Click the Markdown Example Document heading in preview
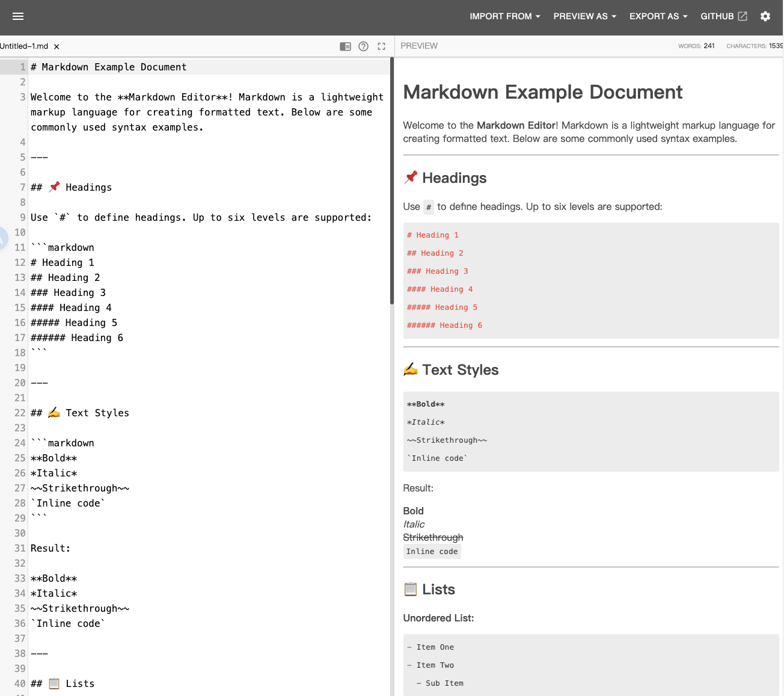 [x=543, y=92]
